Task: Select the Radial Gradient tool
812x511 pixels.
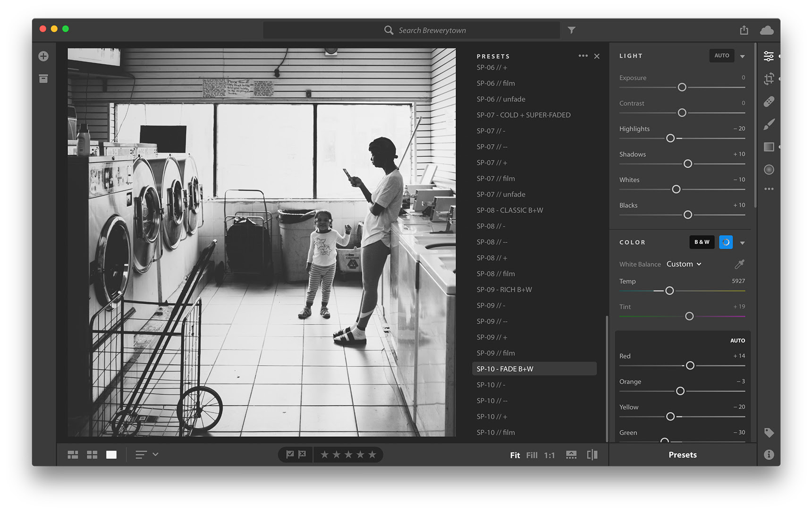Action: pyautogui.click(x=769, y=170)
